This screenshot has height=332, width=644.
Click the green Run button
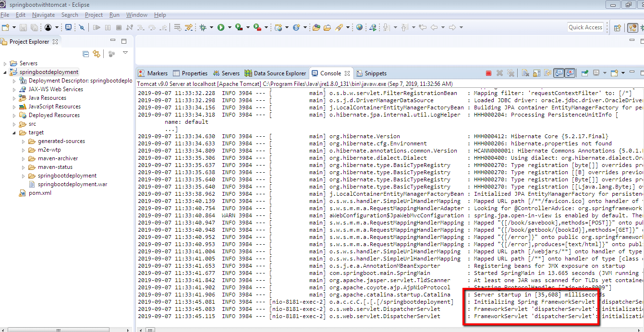pyautogui.click(x=221, y=27)
